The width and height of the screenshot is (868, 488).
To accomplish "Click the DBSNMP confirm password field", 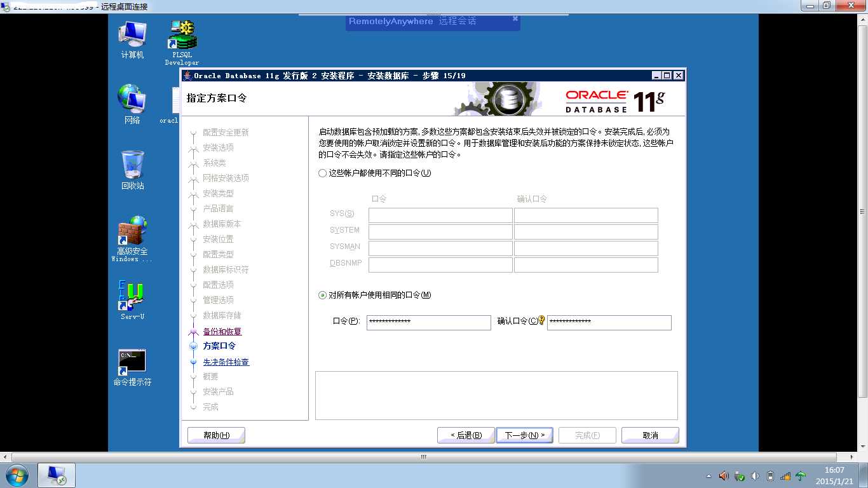I will 586,265.
